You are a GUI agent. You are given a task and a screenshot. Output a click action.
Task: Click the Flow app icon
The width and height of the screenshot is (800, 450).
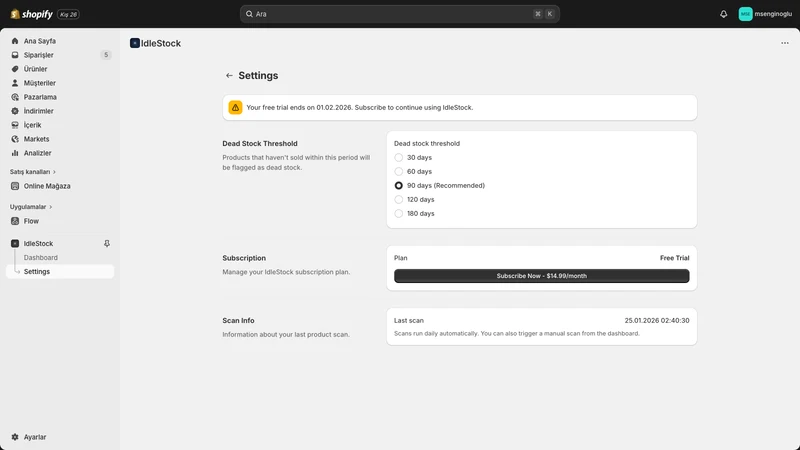(x=15, y=221)
